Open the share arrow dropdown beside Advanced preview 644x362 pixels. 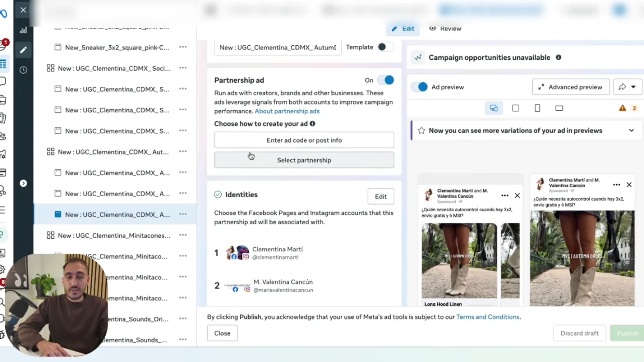627,87
